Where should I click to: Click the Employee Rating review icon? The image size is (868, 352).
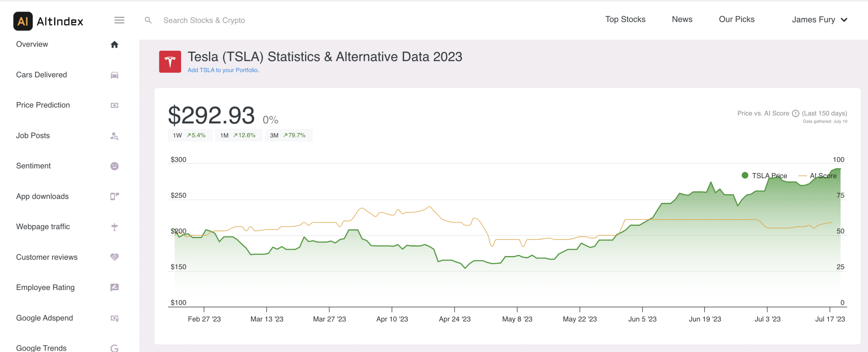coord(115,288)
